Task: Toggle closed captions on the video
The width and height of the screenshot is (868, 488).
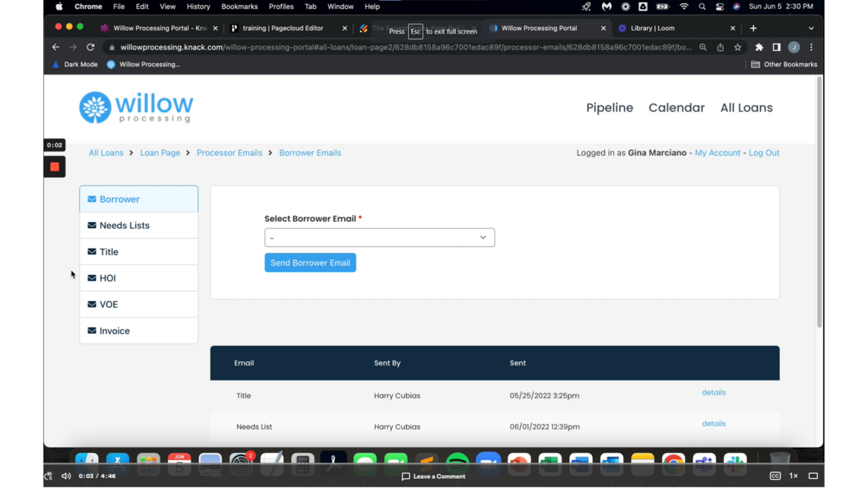Action: (775, 477)
